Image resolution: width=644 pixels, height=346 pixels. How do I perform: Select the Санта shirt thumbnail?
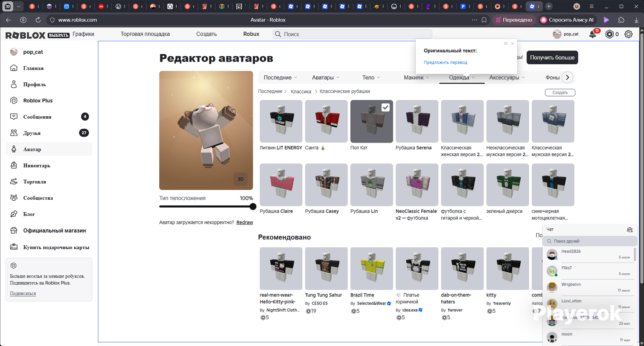click(x=326, y=121)
